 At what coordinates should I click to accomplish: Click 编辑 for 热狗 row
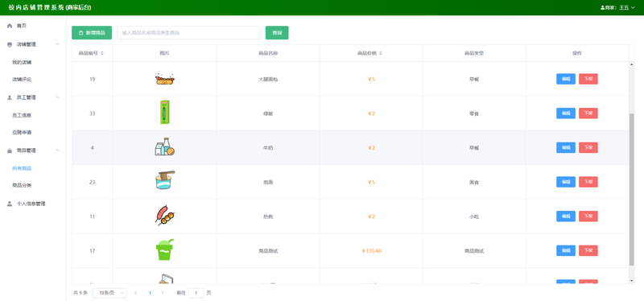pos(566,216)
